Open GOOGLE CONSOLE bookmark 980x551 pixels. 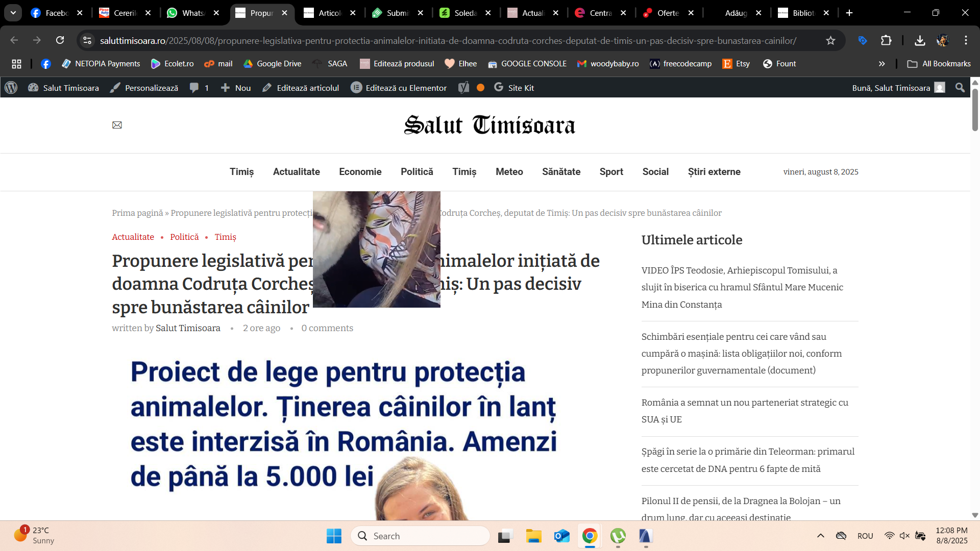[x=527, y=64]
